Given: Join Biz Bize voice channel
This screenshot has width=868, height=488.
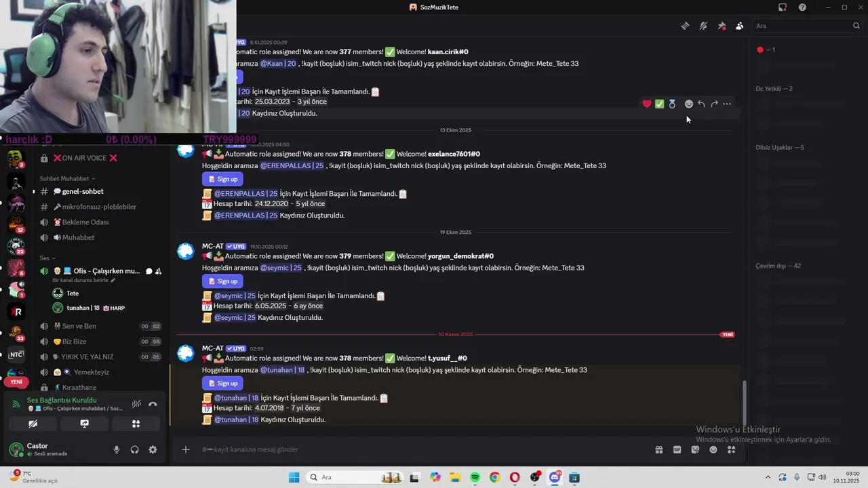Looking at the screenshot, I should pyautogui.click(x=100, y=342).
